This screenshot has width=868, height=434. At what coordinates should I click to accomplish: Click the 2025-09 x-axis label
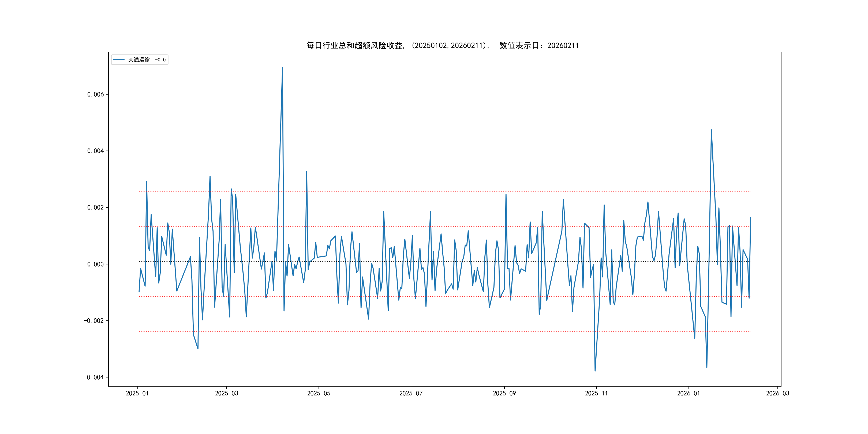tap(504, 394)
